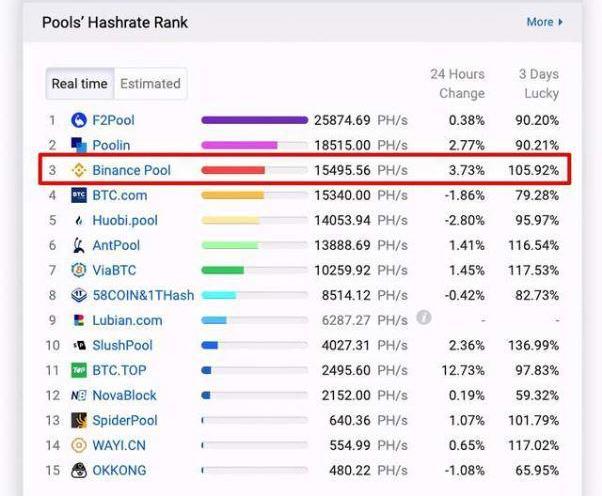602x496 pixels.
Task: Click the AntPool logo icon
Action: (79, 245)
